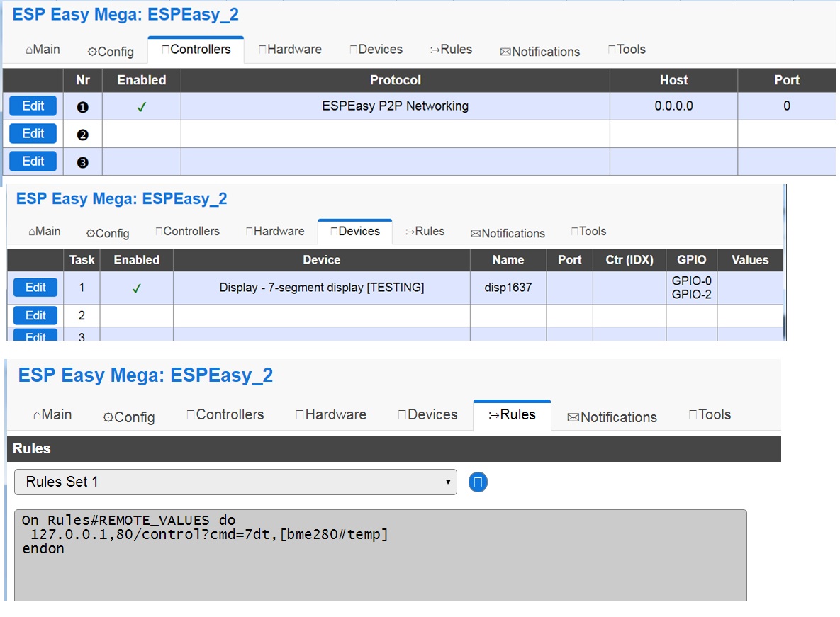This screenshot has height=617, width=840.
Task: Open Main tab on the Rules page
Action: point(52,414)
